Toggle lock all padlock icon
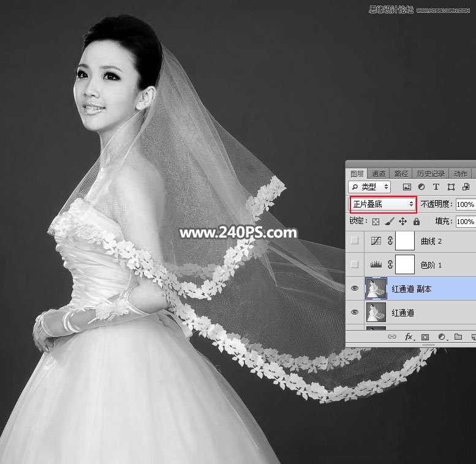This screenshot has width=476, height=464. 417,222
